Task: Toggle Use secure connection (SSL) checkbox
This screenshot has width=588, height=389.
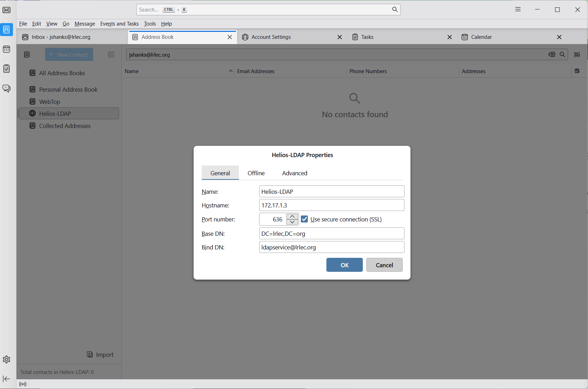Action: [x=304, y=219]
